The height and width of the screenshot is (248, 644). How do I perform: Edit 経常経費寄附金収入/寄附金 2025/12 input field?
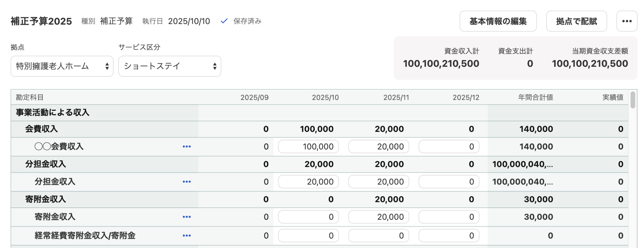(449, 236)
